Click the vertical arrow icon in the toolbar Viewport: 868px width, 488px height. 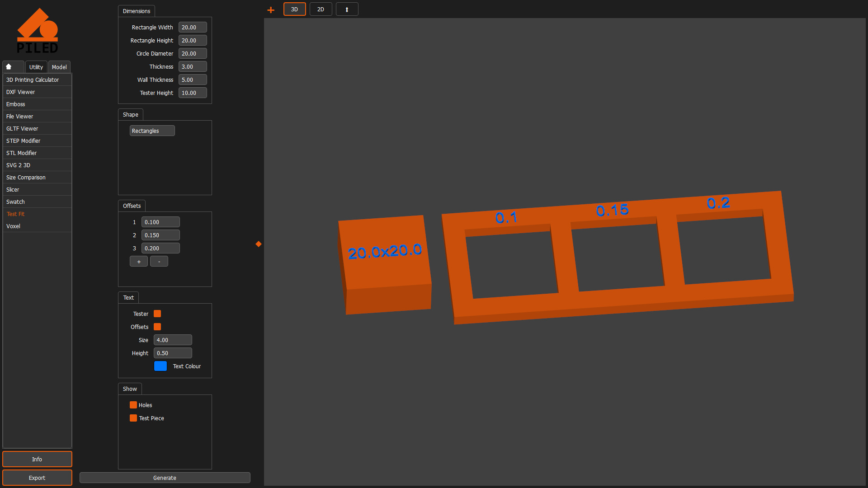coord(347,9)
